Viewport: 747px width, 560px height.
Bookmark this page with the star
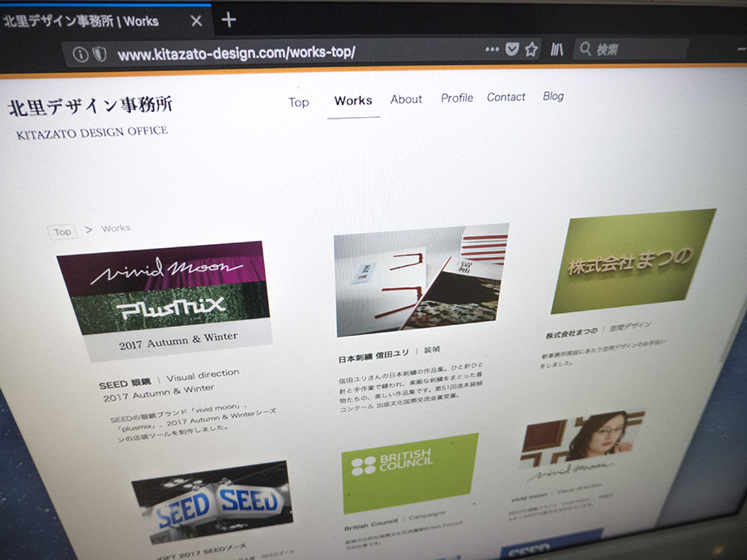(531, 49)
